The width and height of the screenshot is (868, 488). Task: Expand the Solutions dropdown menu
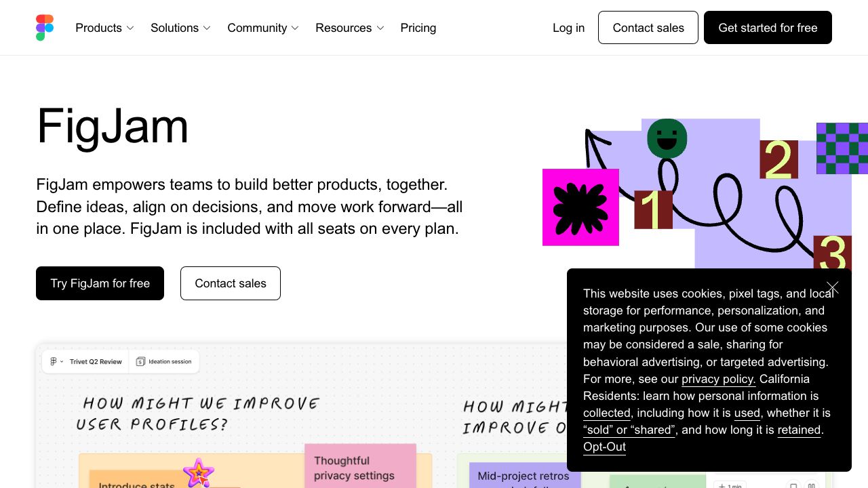tap(180, 28)
